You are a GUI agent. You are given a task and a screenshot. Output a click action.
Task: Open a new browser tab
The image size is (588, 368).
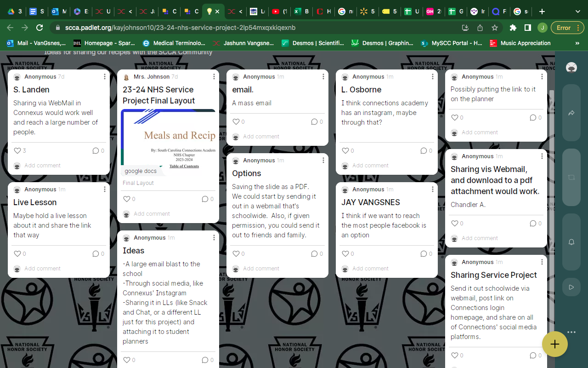pos(542,11)
